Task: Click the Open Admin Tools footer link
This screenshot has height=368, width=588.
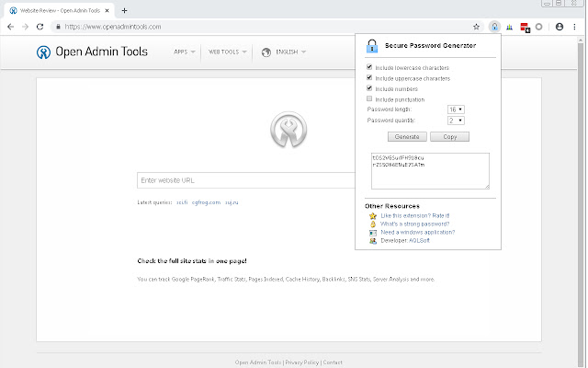Action: pos(258,362)
